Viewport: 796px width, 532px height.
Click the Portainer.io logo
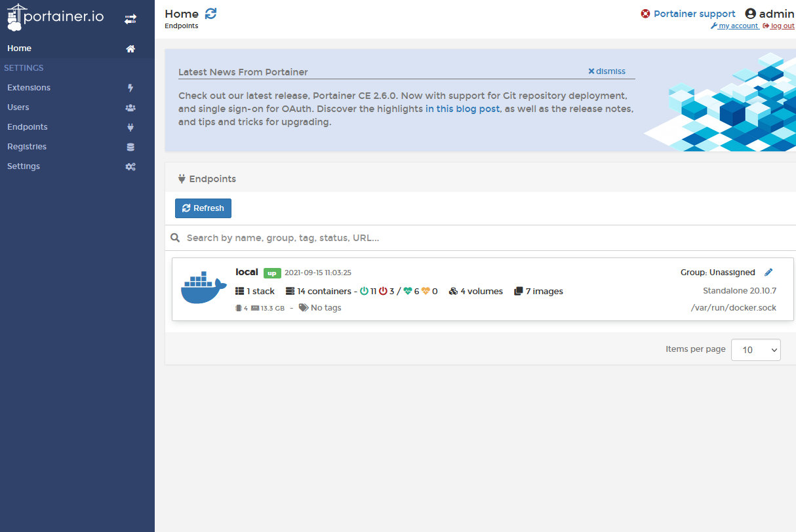[x=56, y=17]
